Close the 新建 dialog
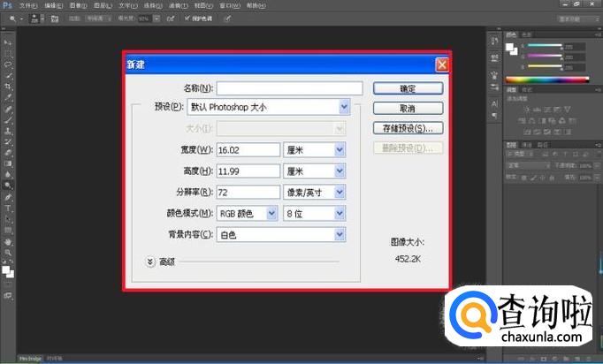The height and width of the screenshot is (364, 603). [x=442, y=64]
